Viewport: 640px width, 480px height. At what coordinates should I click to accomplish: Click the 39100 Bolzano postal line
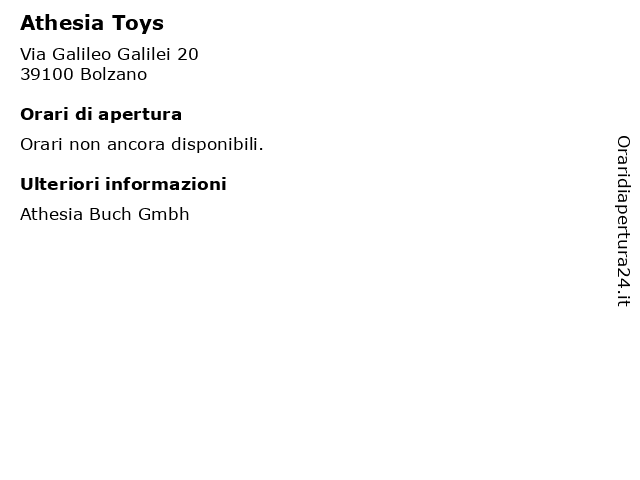tap(84, 74)
